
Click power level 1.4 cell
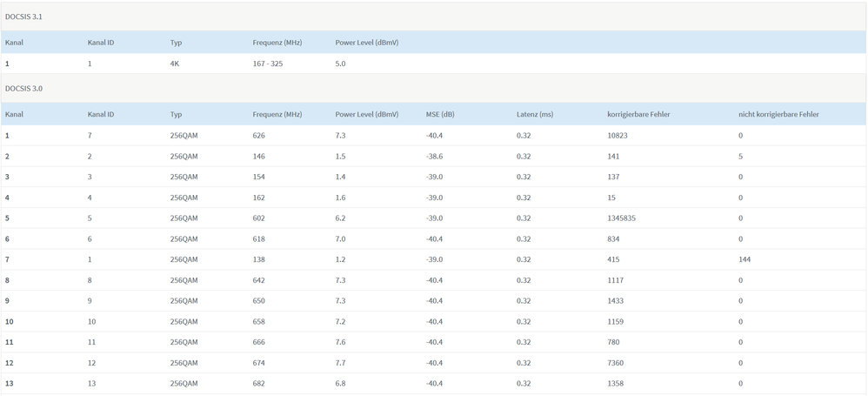(x=340, y=178)
